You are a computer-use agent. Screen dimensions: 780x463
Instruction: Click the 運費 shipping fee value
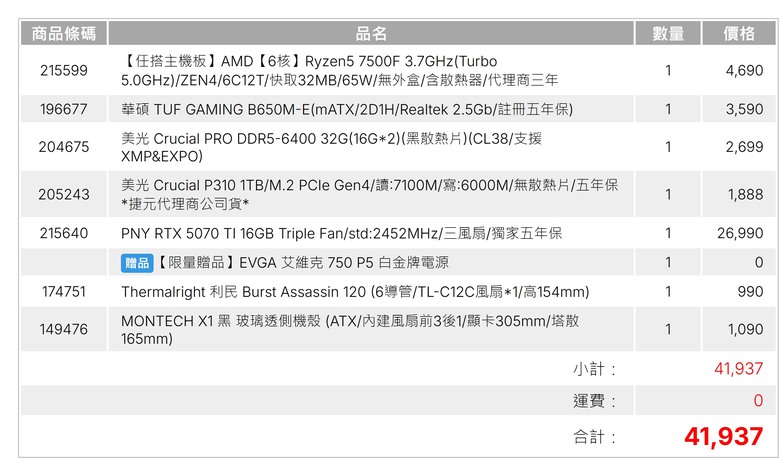[x=758, y=400]
